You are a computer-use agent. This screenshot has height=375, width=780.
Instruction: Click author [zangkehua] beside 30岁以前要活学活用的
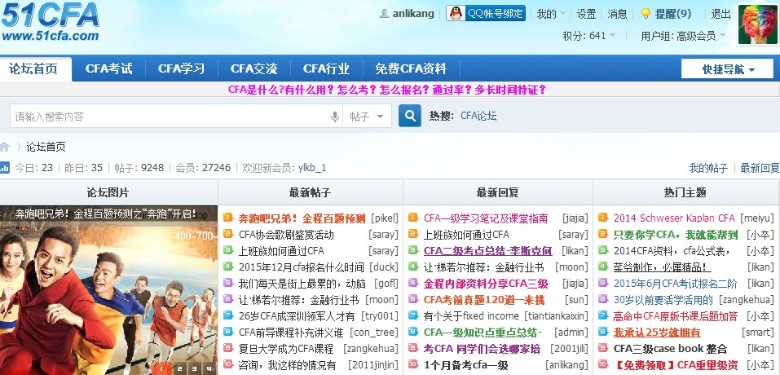[747, 299]
